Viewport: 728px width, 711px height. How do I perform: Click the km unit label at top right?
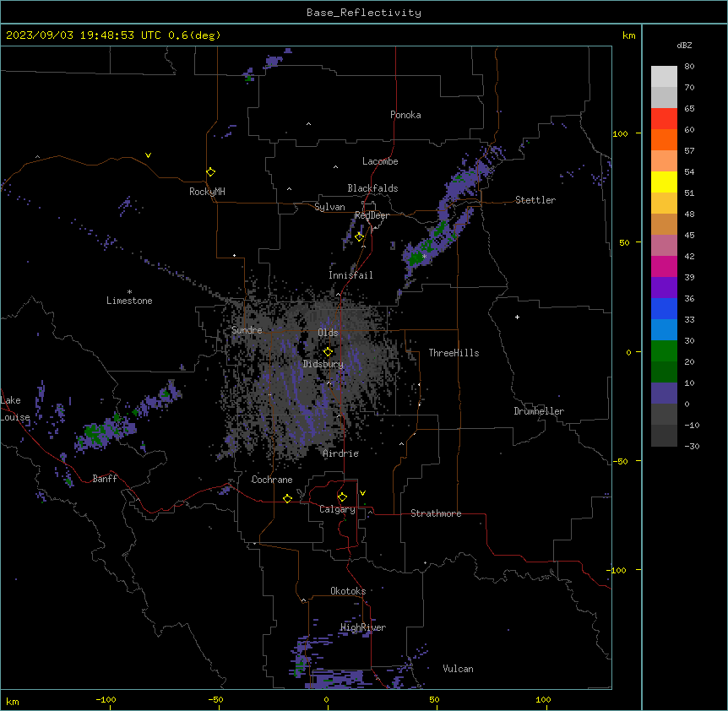point(629,35)
